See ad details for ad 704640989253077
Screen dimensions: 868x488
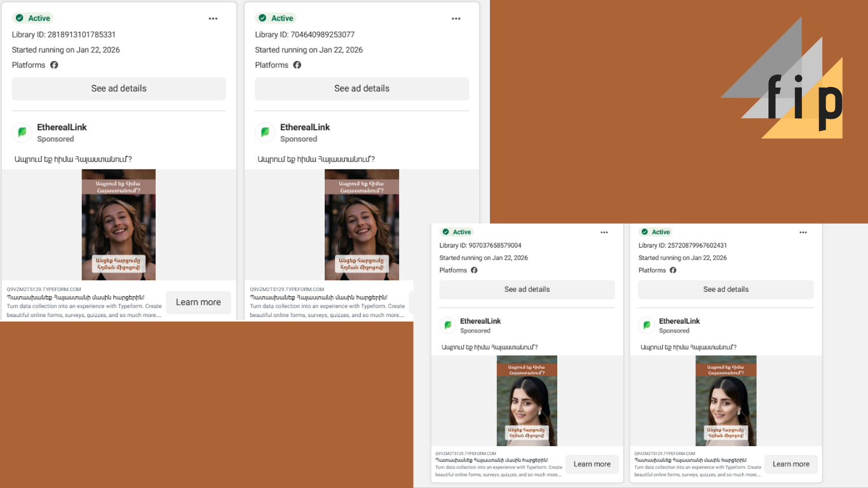[x=362, y=88]
